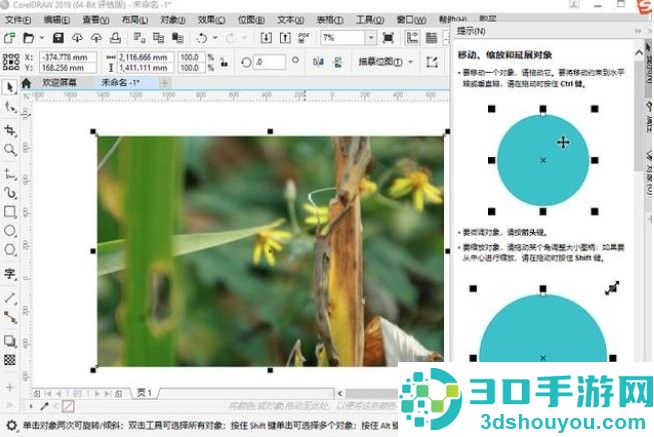Select the Crop tool
The image size is (654, 437).
click(x=10, y=131)
